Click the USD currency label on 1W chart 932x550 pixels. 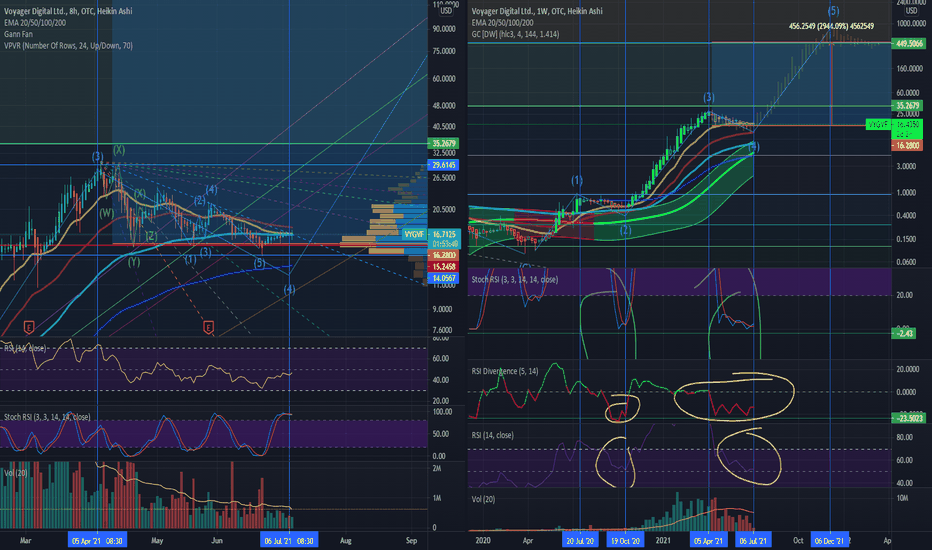tap(912, 11)
